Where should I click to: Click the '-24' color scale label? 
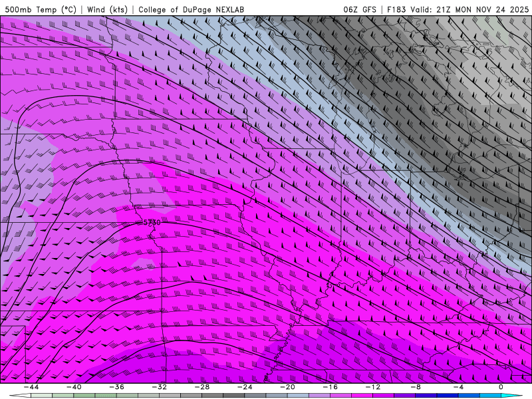pos(245,387)
